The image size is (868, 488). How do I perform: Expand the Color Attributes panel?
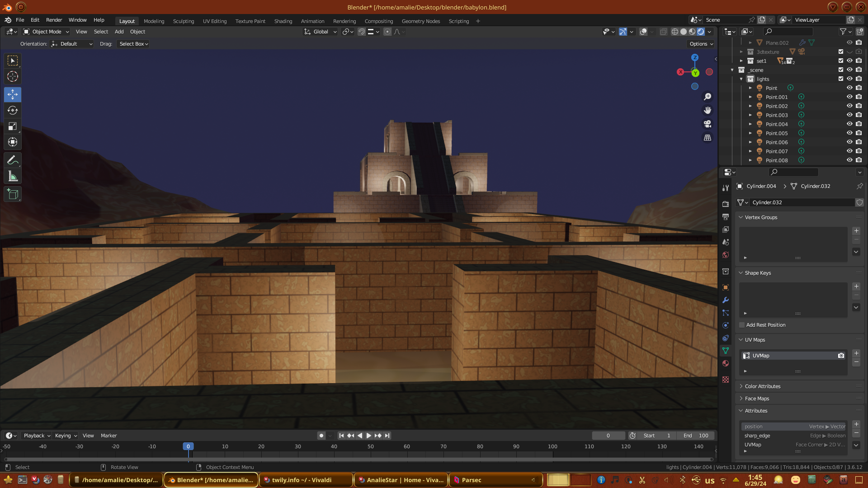tap(762, 386)
